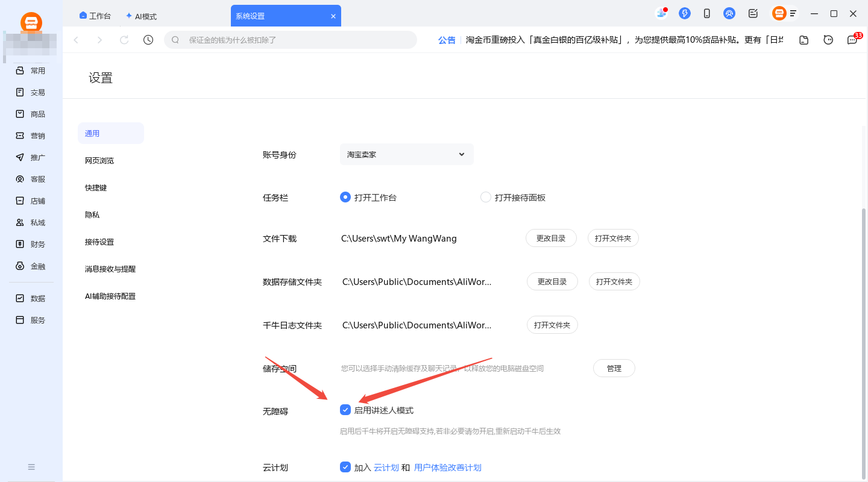Open the 常用 sidebar section

point(31,70)
